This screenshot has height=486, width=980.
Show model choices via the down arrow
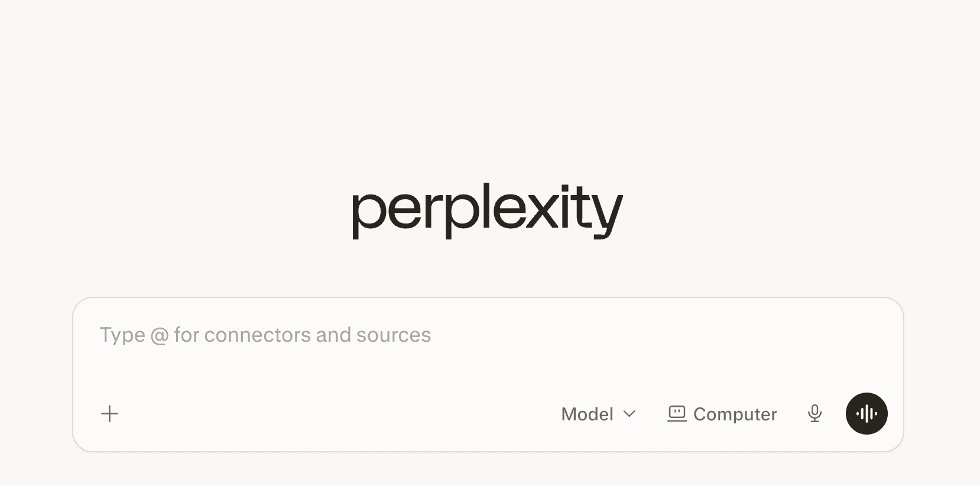pos(629,414)
